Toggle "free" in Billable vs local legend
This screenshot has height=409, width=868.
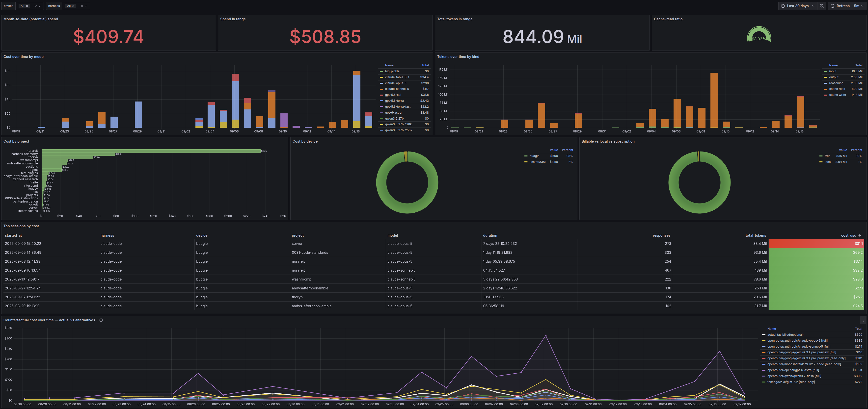pyautogui.click(x=827, y=156)
